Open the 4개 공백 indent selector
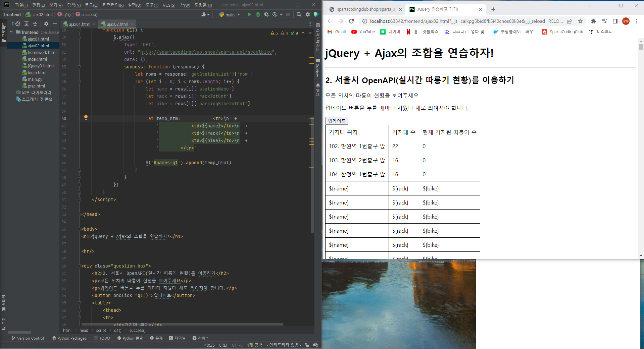 254,345
